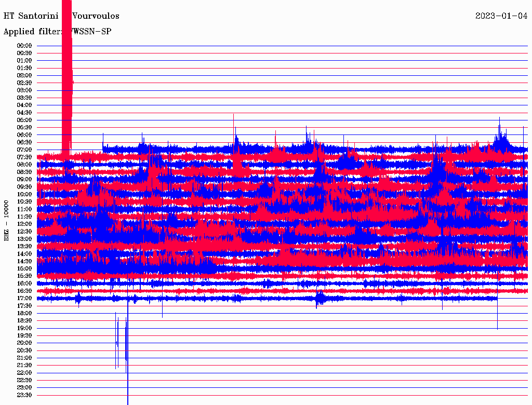The image size is (532, 405).
Task: Select the 02:30 time row label
Action: click(x=24, y=83)
